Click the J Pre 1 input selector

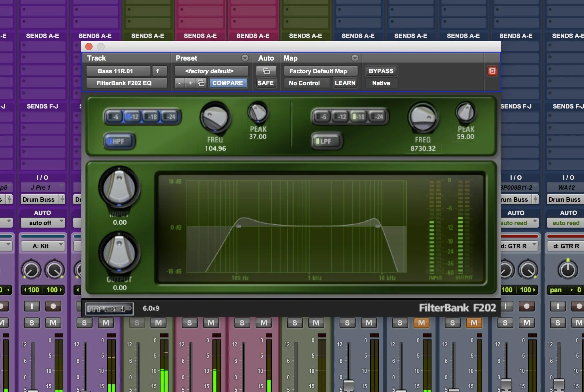click(x=43, y=187)
